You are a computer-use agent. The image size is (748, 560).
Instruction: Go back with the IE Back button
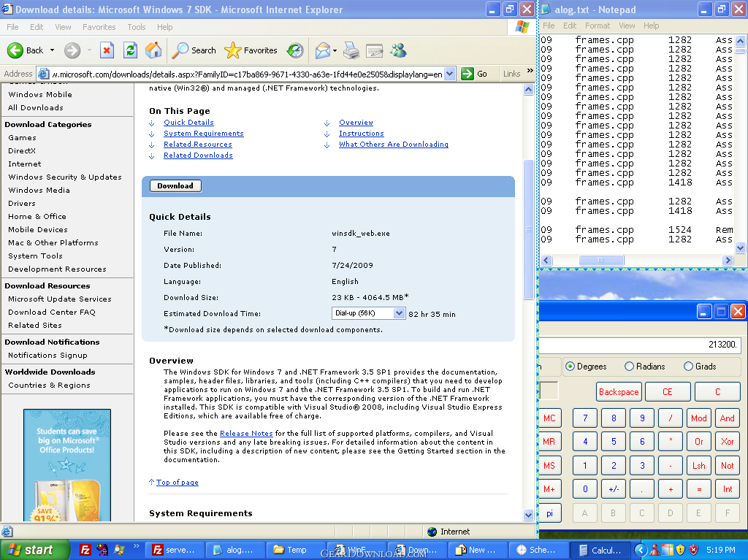pyautogui.click(x=25, y=50)
